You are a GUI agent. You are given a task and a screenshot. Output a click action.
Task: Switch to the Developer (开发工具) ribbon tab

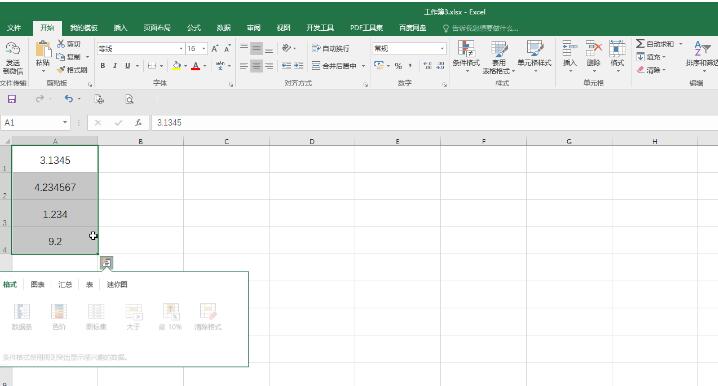click(320, 28)
